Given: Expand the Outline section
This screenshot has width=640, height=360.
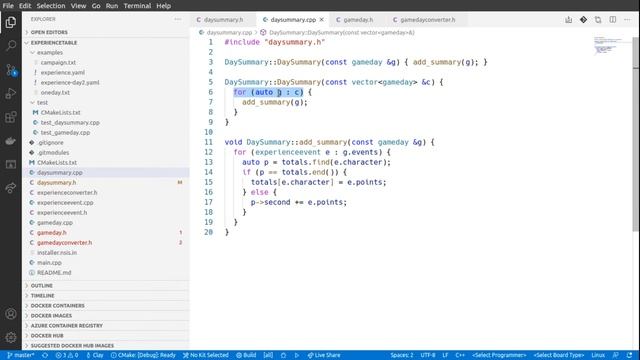Looking at the screenshot, I should coord(106,286).
